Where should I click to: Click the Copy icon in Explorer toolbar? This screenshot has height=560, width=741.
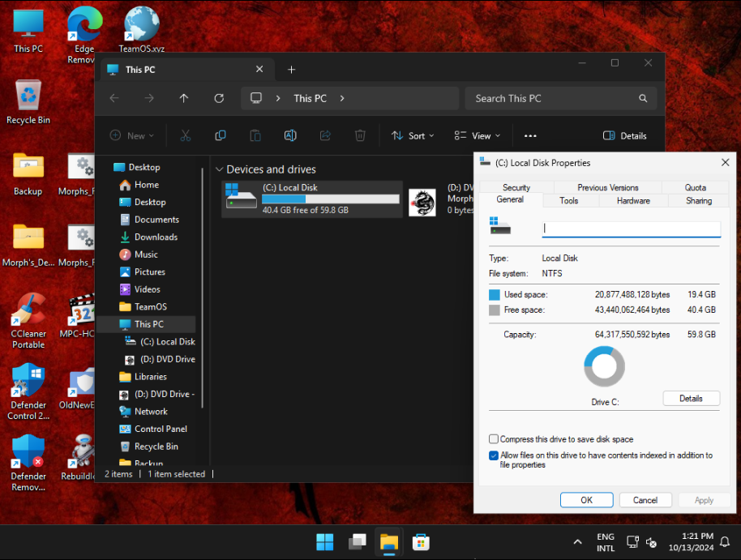(220, 136)
